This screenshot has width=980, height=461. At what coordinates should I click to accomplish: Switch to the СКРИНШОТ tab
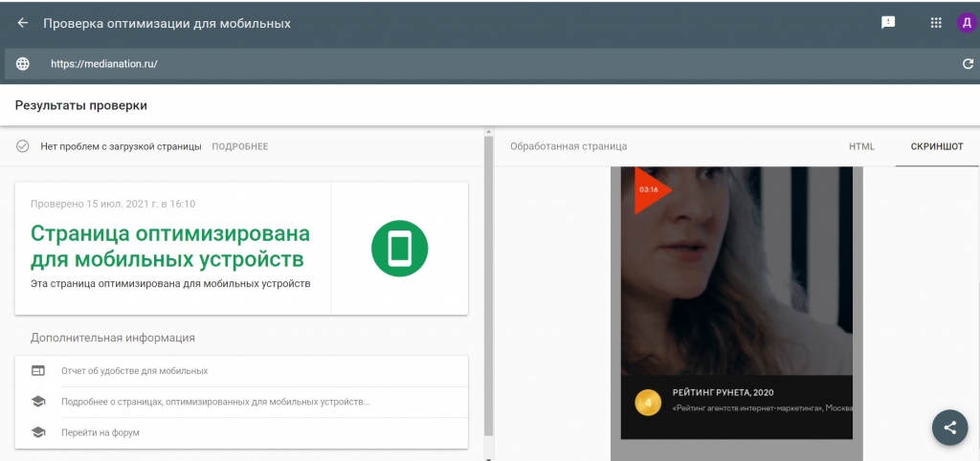coord(937,146)
